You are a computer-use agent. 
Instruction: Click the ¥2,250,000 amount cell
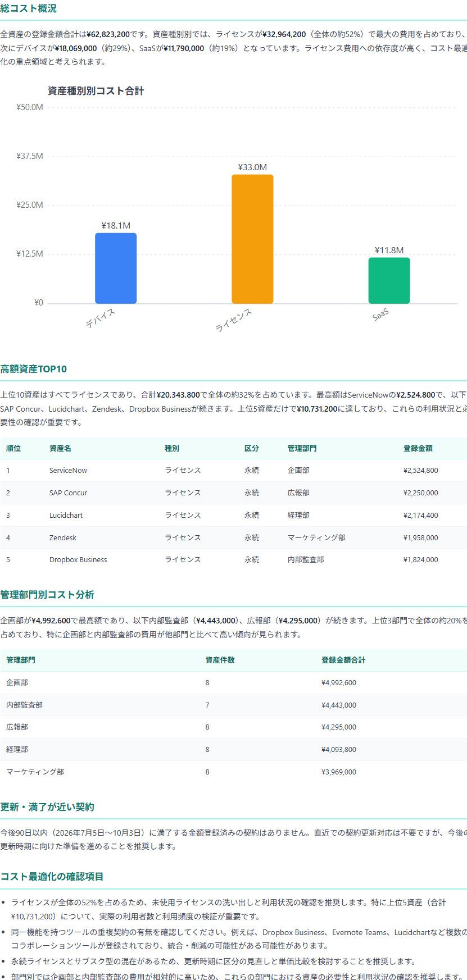(x=421, y=493)
